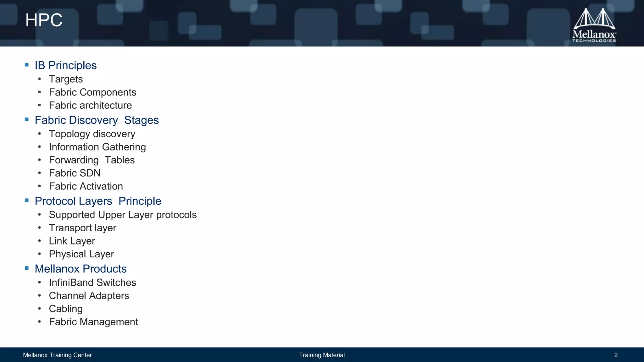This screenshot has height=362, width=644.
Task: Select the Fabric architecture bullet
Action: [90, 105]
